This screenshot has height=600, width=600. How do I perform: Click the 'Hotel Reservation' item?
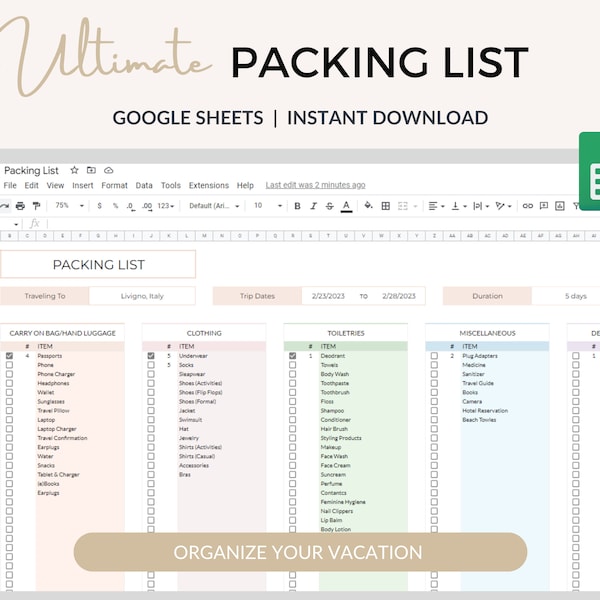[485, 411]
